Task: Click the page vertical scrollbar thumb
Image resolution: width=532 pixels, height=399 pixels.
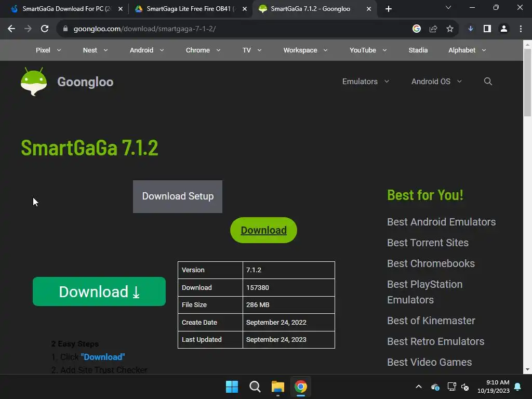Action: pos(527,83)
